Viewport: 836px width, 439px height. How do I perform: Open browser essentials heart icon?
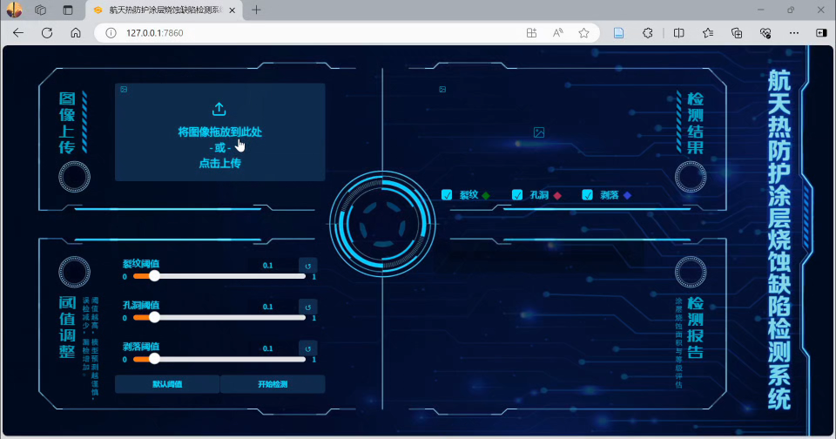pos(766,33)
